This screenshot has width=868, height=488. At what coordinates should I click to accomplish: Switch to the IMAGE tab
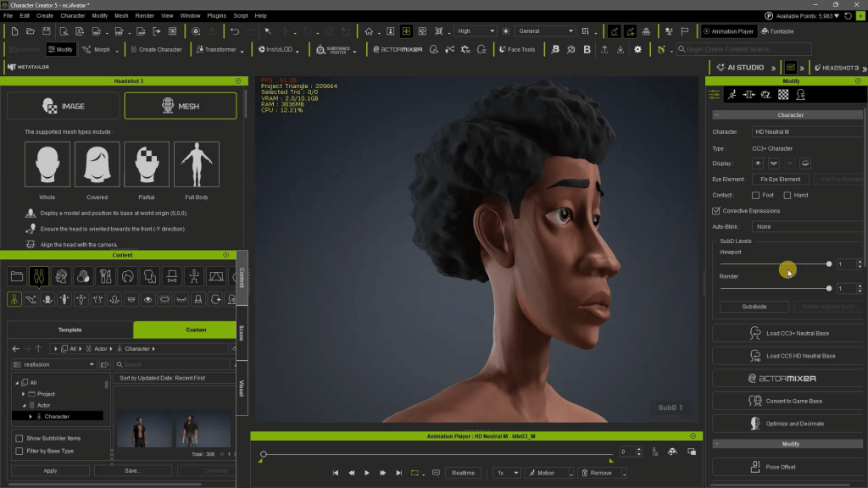pos(63,106)
